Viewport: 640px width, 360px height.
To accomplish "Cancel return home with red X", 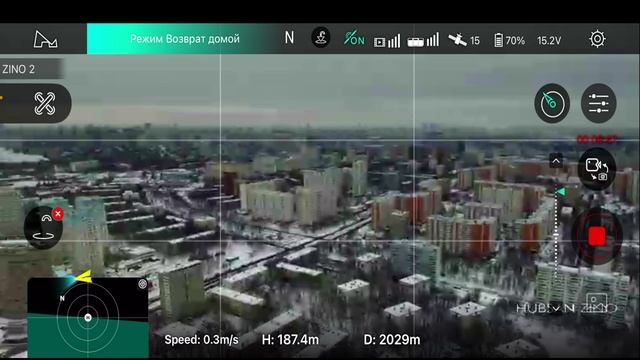I will pos(58,213).
